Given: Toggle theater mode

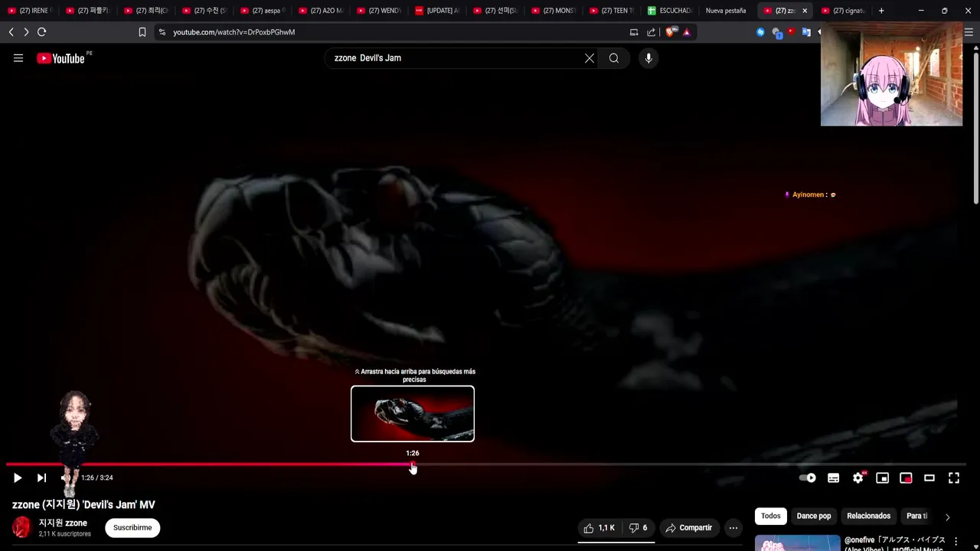Looking at the screenshot, I should pyautogui.click(x=929, y=478).
